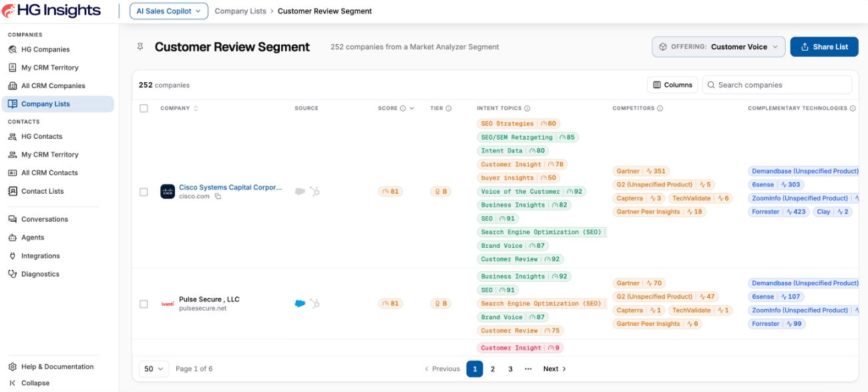Screen dimensions: 868x392
Task: Select page 1 in pagination
Action: pyautogui.click(x=474, y=369)
